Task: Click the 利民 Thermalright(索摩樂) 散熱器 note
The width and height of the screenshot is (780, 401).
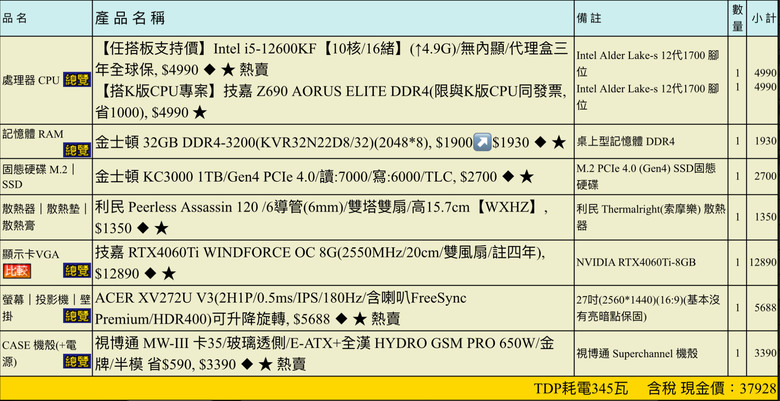Action: [651, 217]
